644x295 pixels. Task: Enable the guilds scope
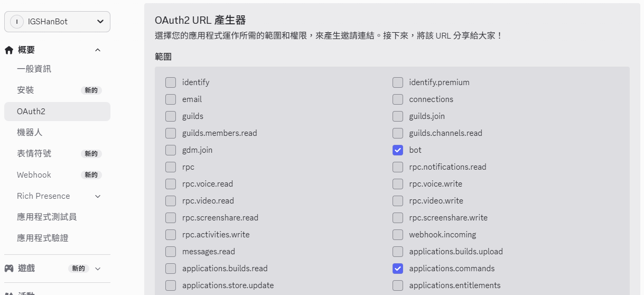point(171,116)
